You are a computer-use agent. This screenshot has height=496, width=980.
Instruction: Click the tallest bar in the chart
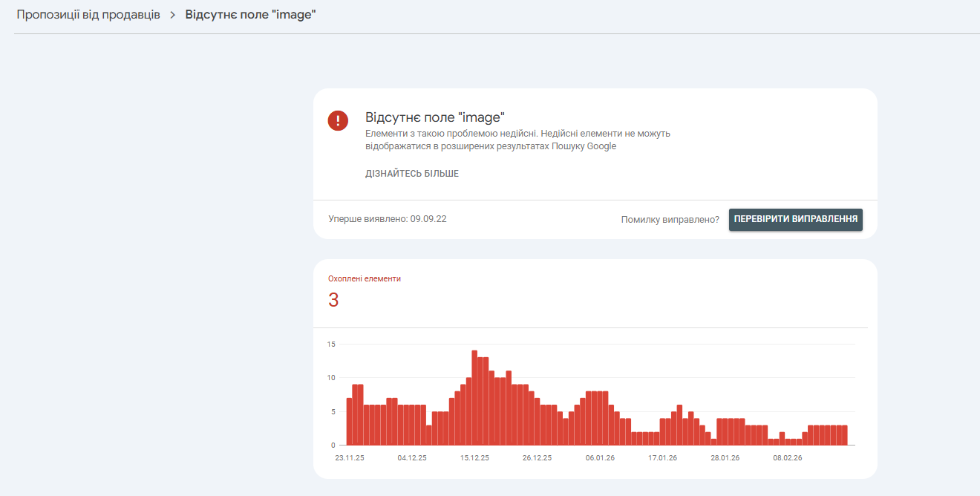474,397
